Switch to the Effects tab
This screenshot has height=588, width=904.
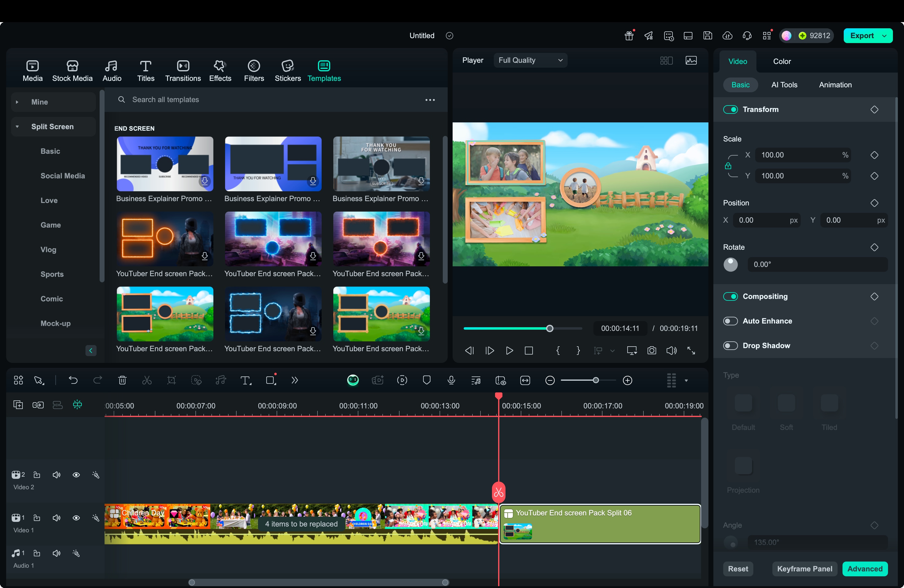point(220,71)
